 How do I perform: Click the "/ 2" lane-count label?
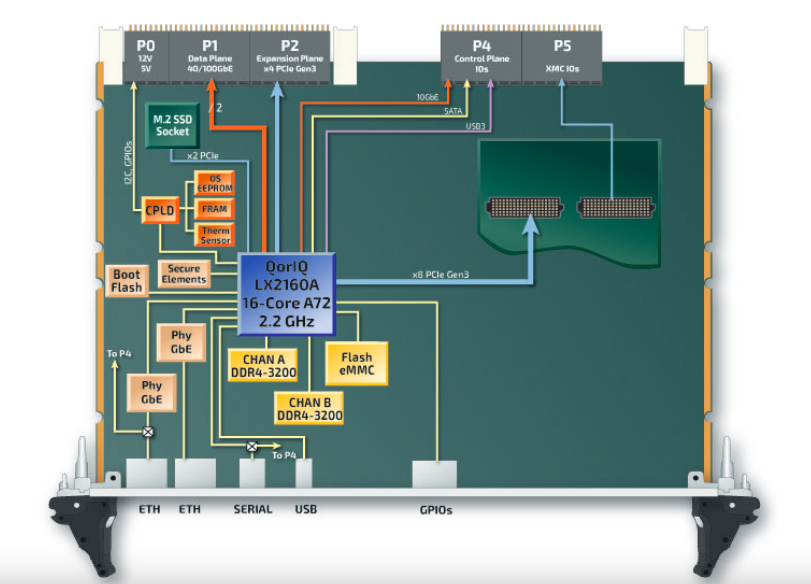(216, 108)
